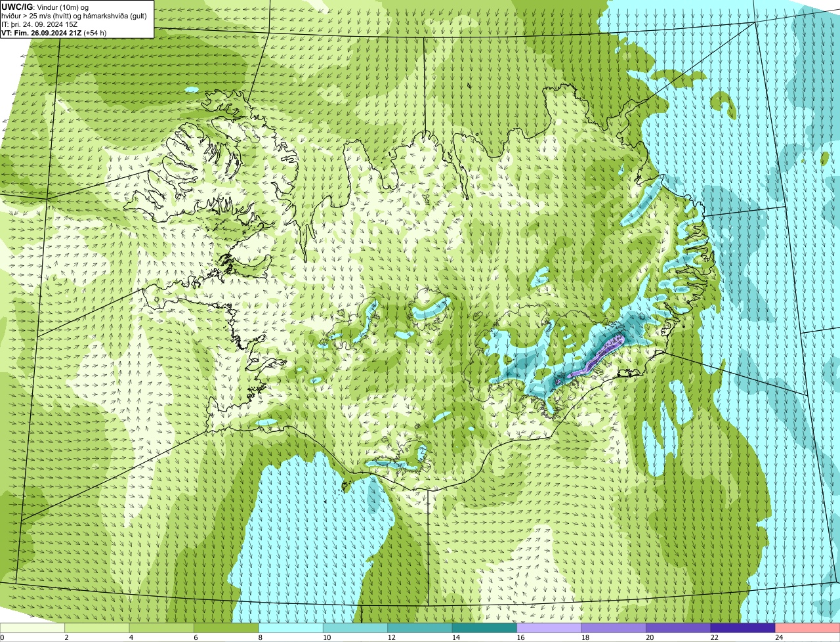Click the pink legend swatch above 24 m/s
840x642 pixels.
point(808,628)
